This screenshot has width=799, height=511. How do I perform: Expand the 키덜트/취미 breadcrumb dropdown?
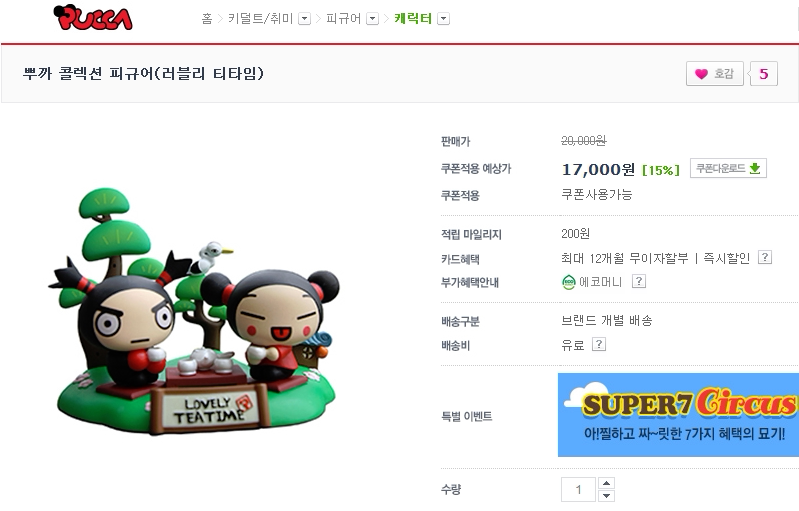pyautogui.click(x=304, y=19)
